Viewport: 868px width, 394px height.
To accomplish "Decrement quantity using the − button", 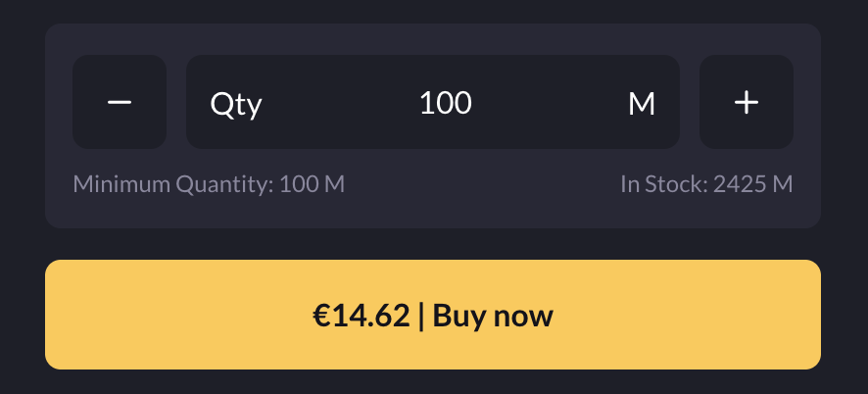I will tap(120, 102).
